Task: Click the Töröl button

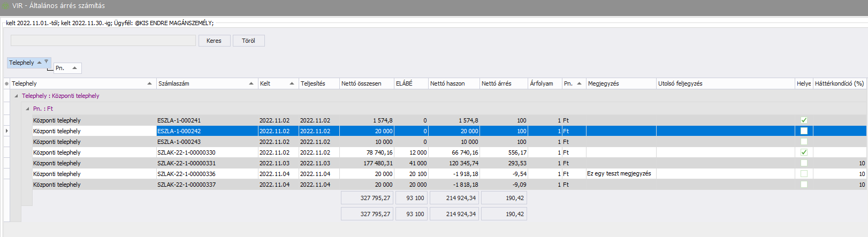Action: 248,41
